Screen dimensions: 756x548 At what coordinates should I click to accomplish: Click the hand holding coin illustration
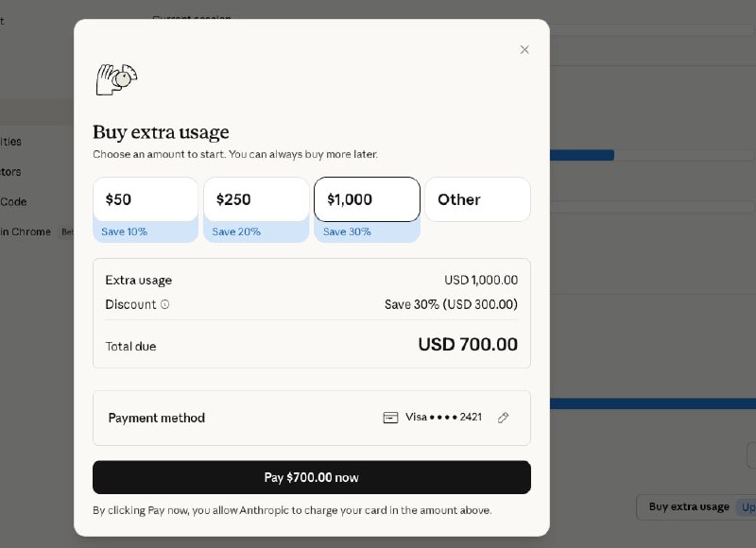tap(116, 79)
